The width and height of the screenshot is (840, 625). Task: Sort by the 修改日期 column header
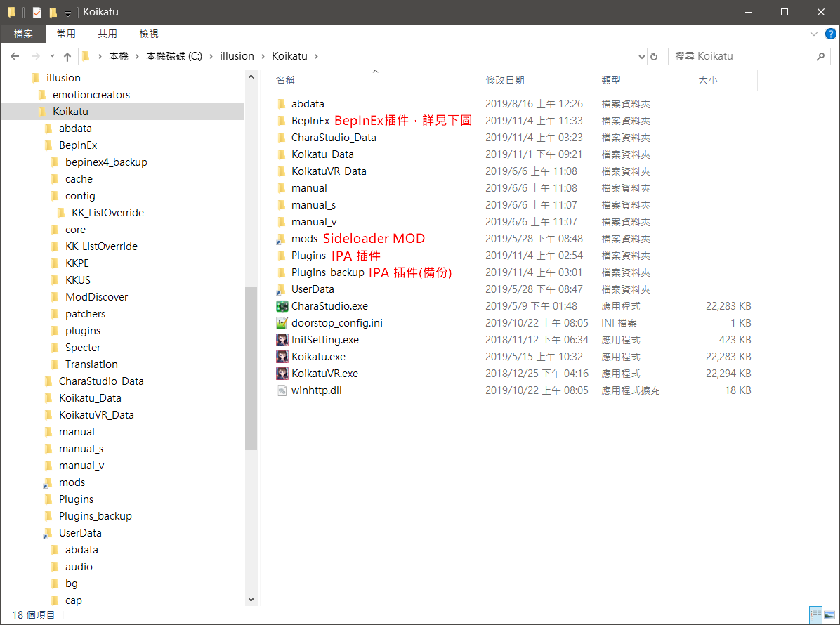pyautogui.click(x=504, y=81)
